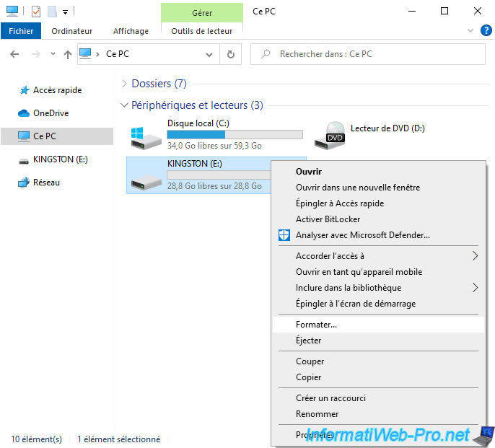Select KINGSTON (E:) in navigation pane

point(60,159)
